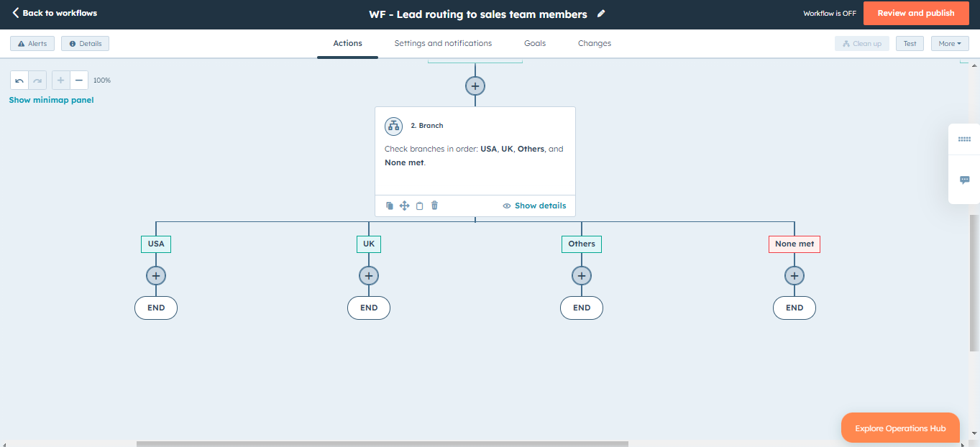This screenshot has height=447, width=980.
Task: Open comments via the speech bubble sidebar icon
Action: (x=964, y=180)
